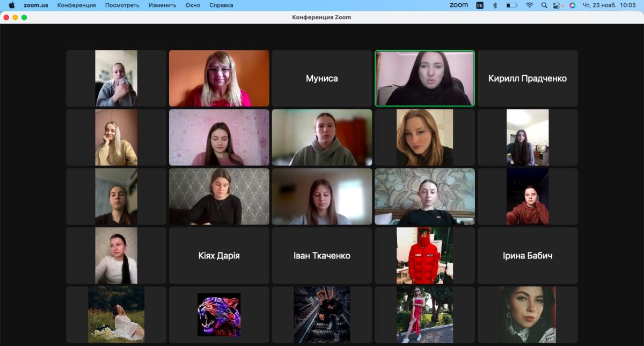Select the Іван Ткаченко participant tile
The image size is (644, 346).
click(x=321, y=256)
